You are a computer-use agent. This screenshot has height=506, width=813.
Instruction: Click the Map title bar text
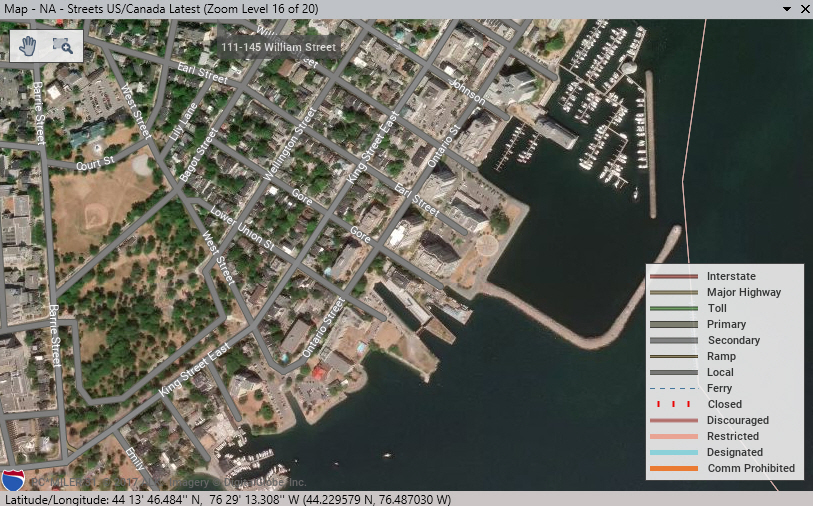pos(162,8)
